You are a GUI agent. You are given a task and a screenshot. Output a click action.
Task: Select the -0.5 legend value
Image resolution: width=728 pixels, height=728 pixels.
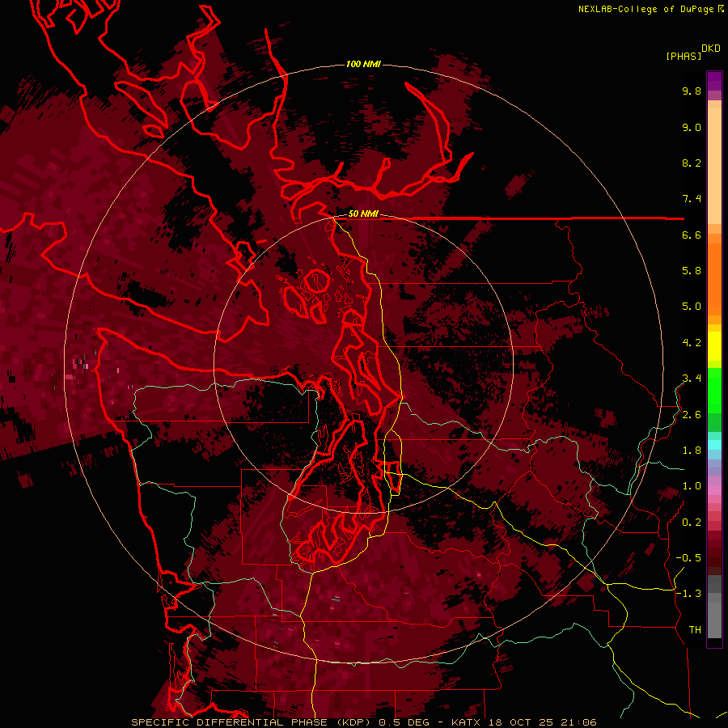[x=688, y=558]
